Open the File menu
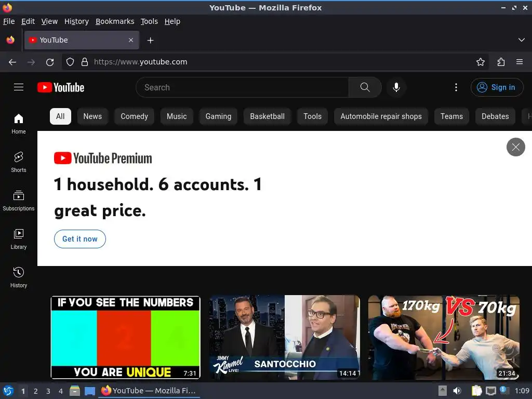The height and width of the screenshot is (399, 532). pos(9,21)
